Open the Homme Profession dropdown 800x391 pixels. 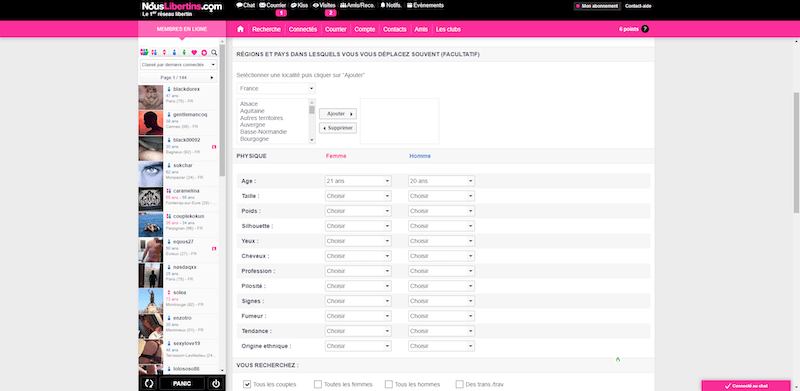pos(441,271)
